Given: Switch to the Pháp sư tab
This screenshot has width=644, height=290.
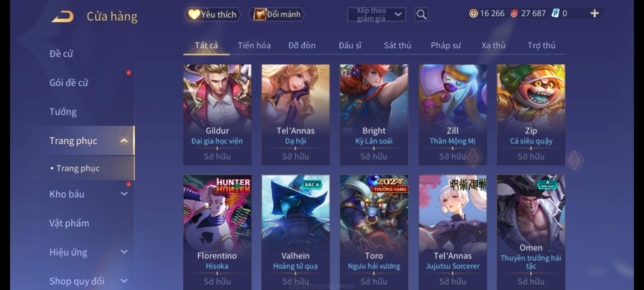Looking at the screenshot, I should (446, 45).
